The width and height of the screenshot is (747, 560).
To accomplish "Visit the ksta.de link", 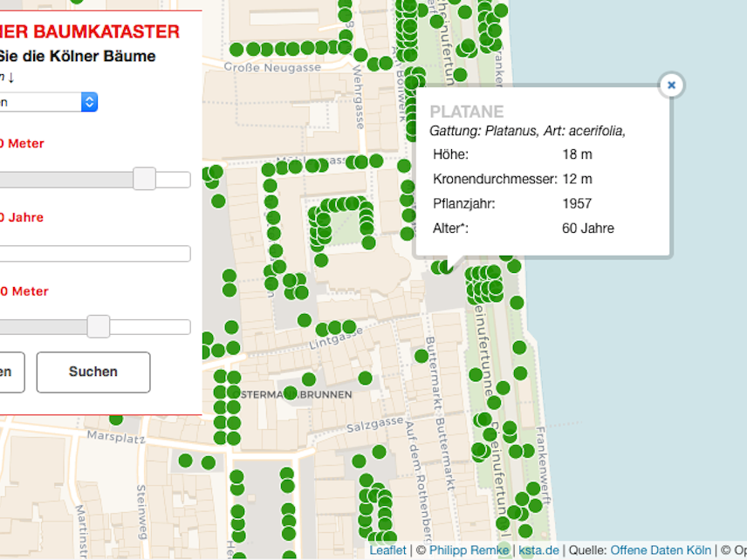I will tap(538, 550).
